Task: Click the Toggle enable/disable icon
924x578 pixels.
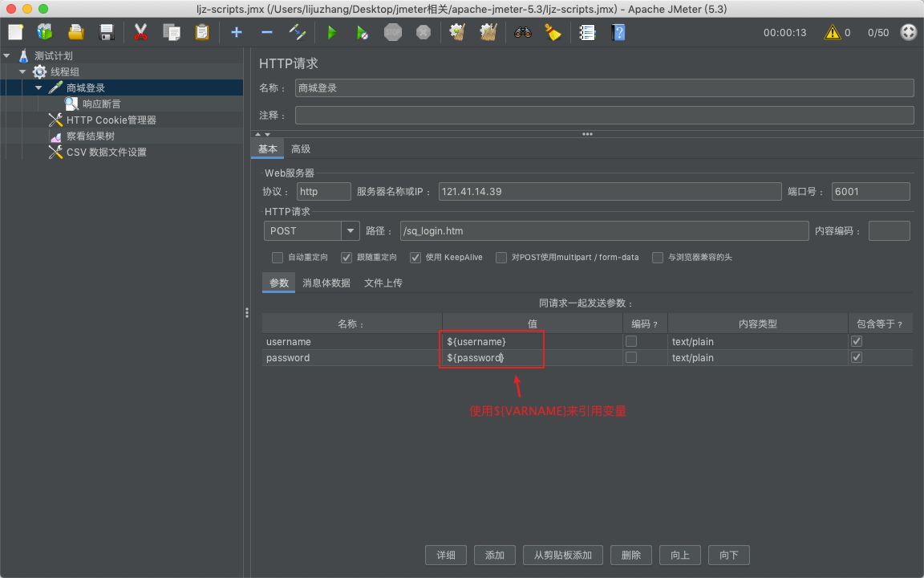Action: coord(298,32)
